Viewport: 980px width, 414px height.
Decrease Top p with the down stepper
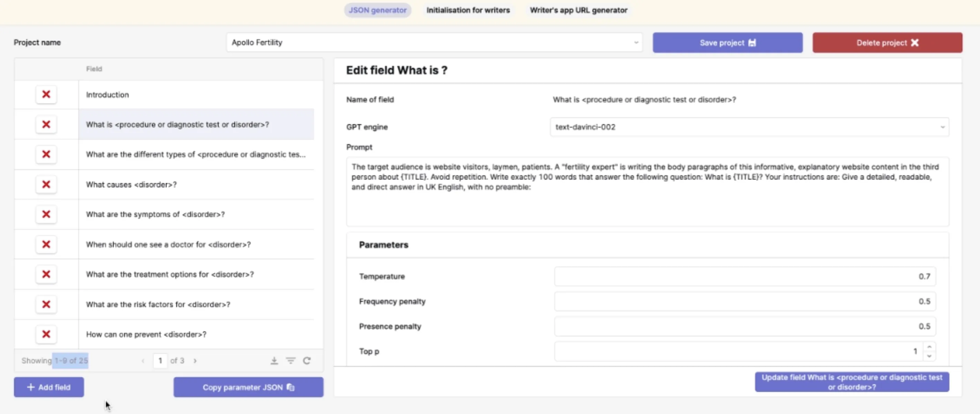click(929, 356)
